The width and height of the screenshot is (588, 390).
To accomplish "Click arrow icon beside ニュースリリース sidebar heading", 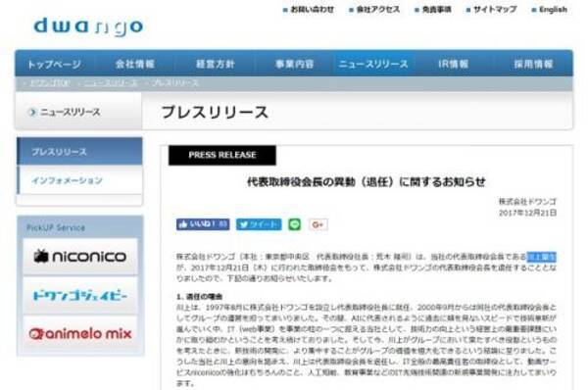I will (x=32, y=112).
